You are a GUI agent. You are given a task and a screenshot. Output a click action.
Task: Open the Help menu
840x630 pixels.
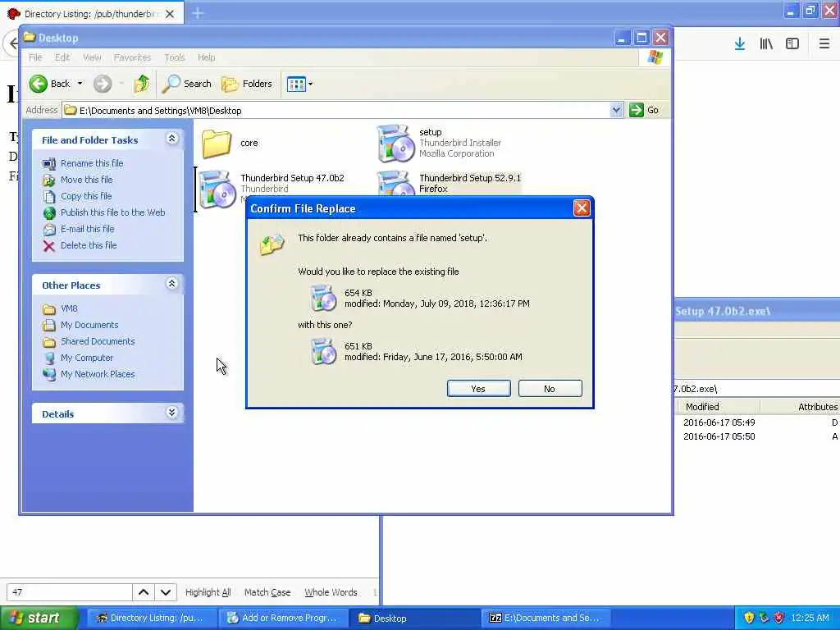(x=206, y=57)
